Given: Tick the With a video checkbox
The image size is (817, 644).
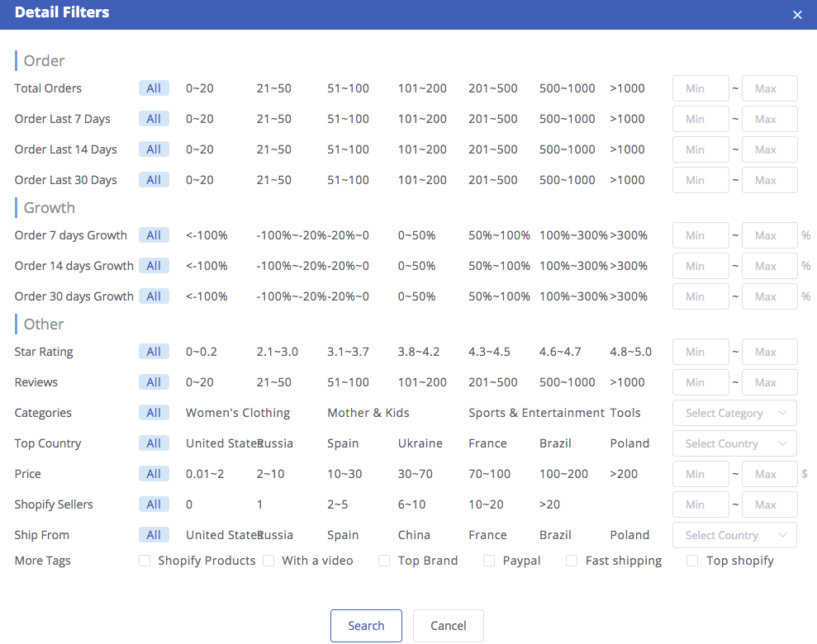Looking at the screenshot, I should [268, 561].
